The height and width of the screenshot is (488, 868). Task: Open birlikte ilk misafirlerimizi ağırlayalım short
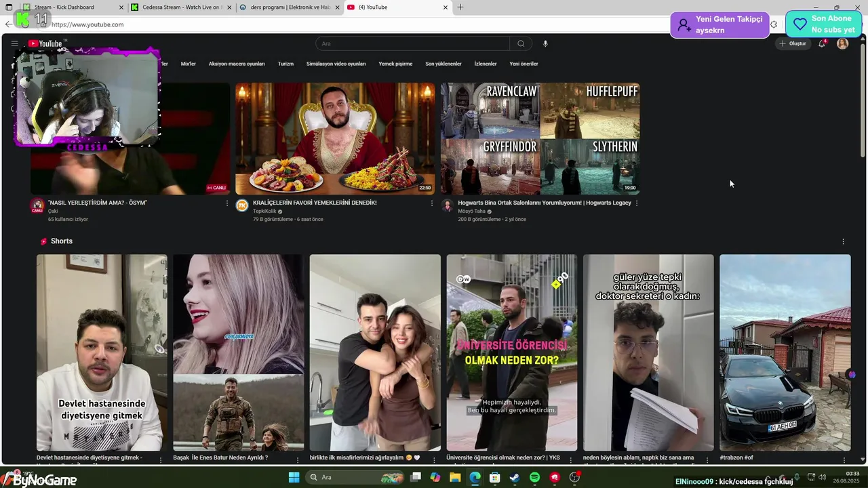375,352
